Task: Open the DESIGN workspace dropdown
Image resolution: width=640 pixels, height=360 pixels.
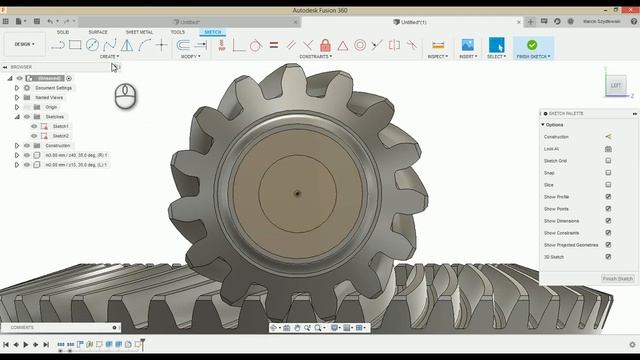Action: [24, 44]
